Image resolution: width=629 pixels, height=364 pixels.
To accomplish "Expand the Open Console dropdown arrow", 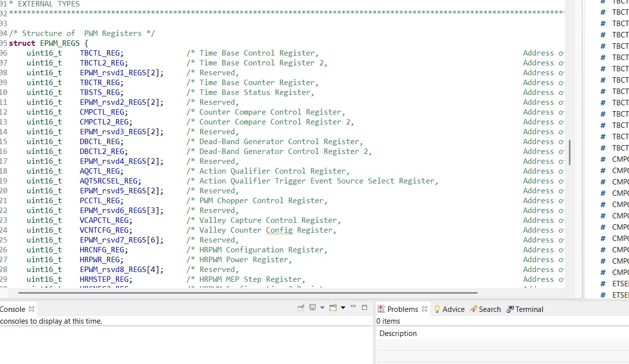I will (343, 308).
